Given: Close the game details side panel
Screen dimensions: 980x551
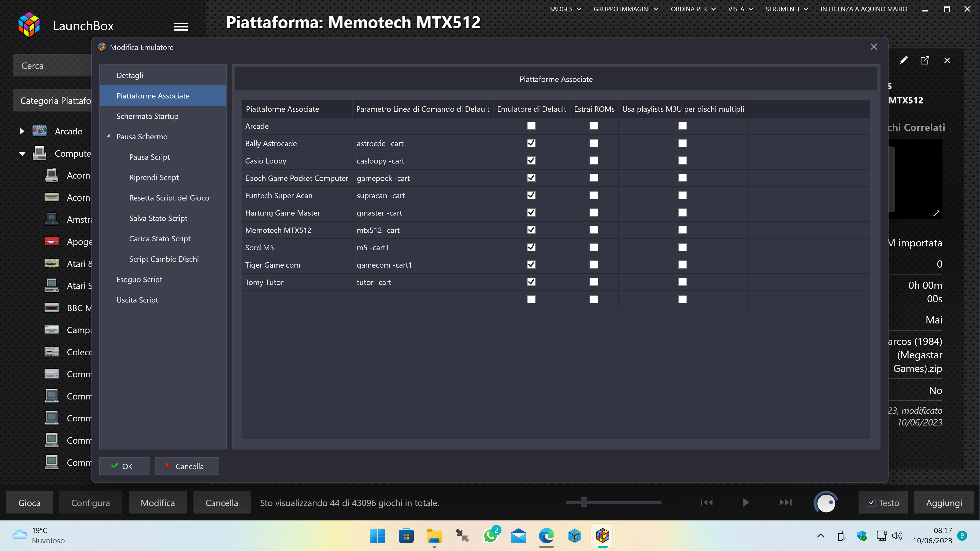Looking at the screenshot, I should click(x=947, y=60).
